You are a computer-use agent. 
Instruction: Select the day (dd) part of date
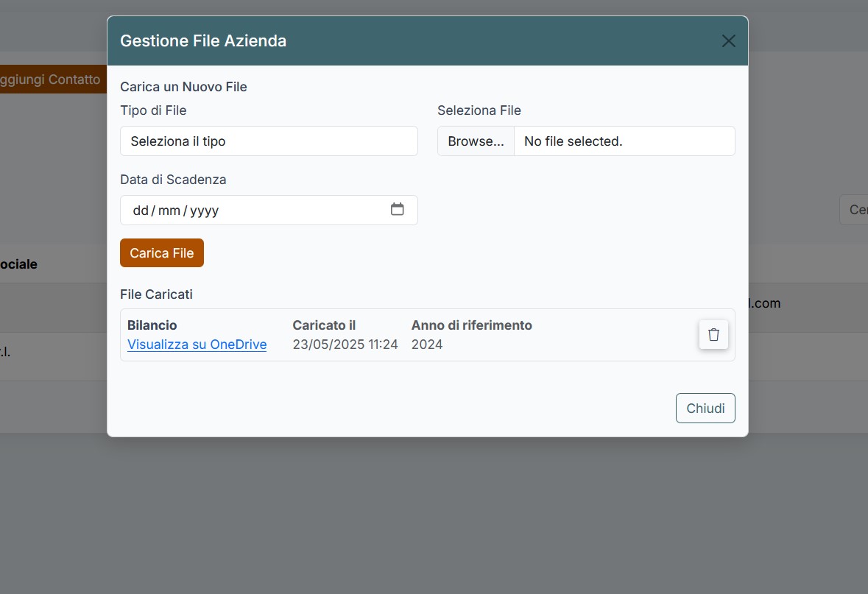[x=141, y=211]
